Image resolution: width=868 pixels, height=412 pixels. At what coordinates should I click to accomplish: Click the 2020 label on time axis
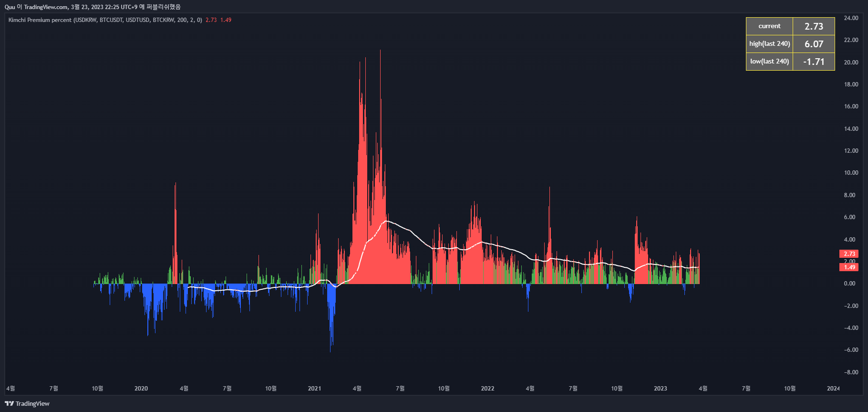click(141, 389)
